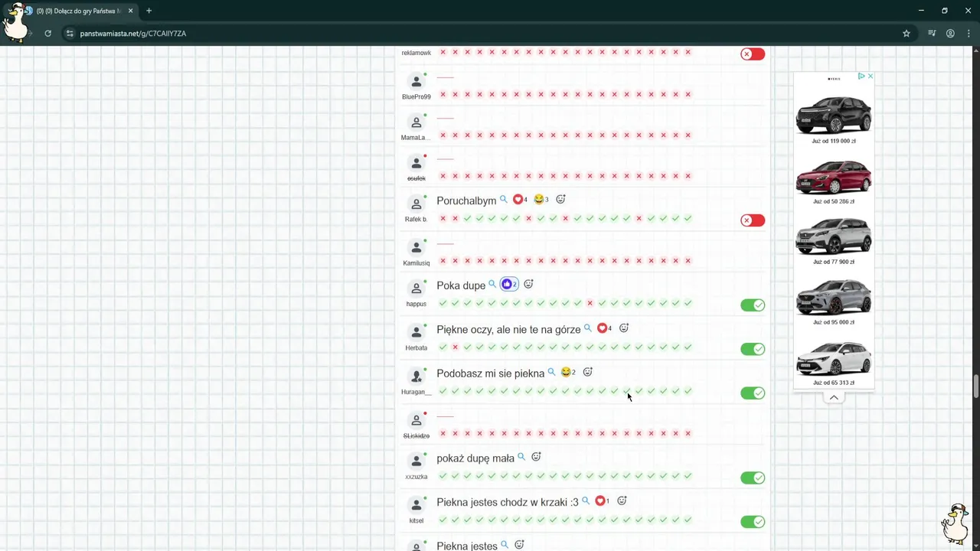The width and height of the screenshot is (980, 551).
Task: Click the answer text Poruchalbym
Action: (x=466, y=201)
